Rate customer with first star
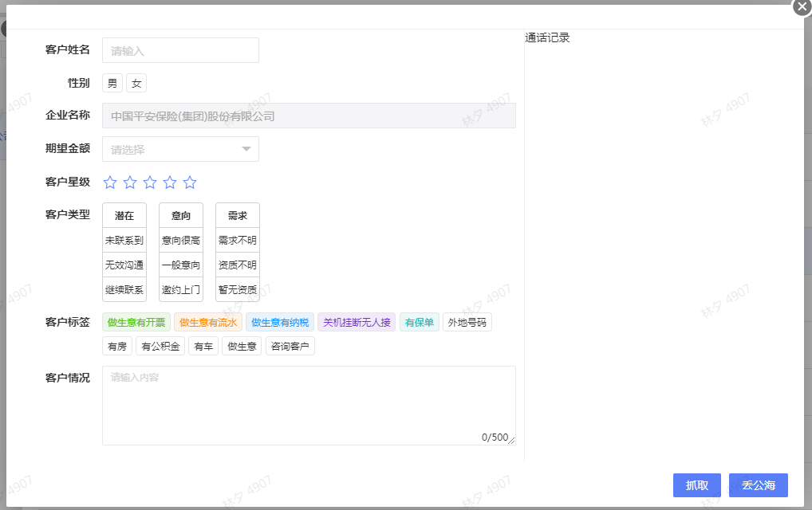Screen dimensions: 812x510 coord(110,182)
